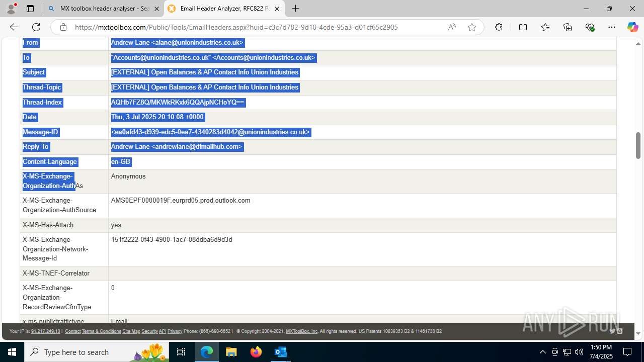Open the notification center icon
Image resolution: width=644 pixels, height=362 pixels.
[x=627, y=352]
